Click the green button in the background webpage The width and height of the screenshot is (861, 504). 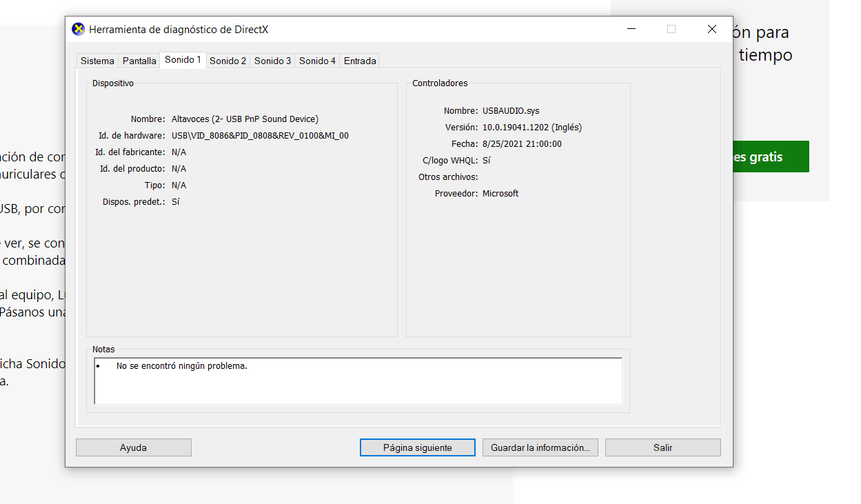click(x=771, y=157)
